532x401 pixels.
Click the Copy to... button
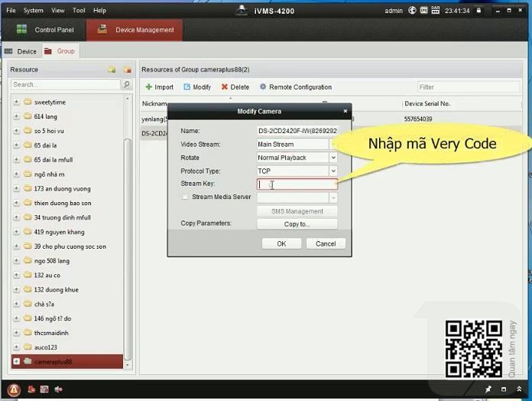[x=297, y=224]
